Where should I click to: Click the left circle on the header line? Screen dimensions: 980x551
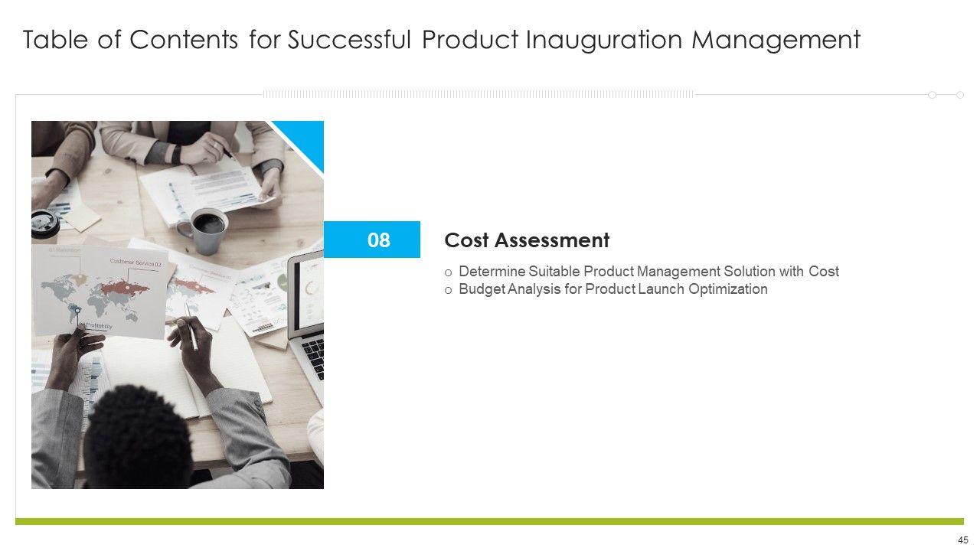932,95
